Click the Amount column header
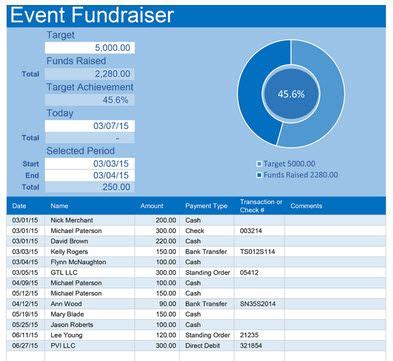The image size is (393, 361). 152,206
